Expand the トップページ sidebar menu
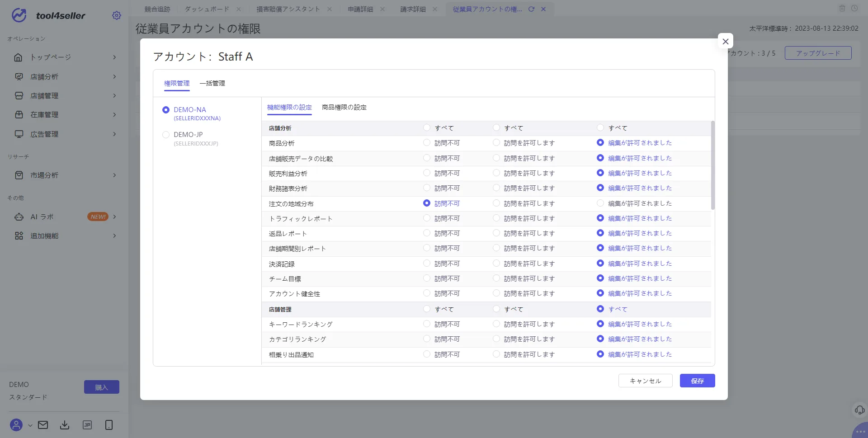This screenshot has height=438, width=868. (114, 57)
